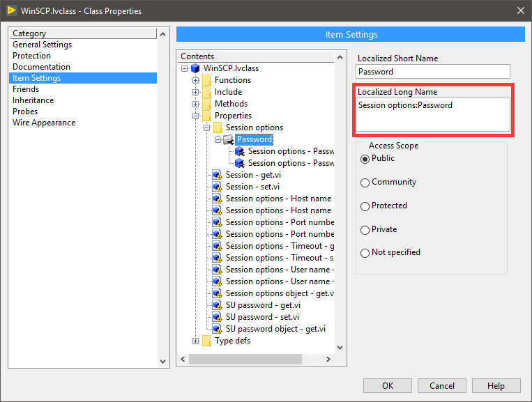The image size is (532, 402).
Task: Click the LabVIEW icon in title bar
Action: (x=12, y=10)
